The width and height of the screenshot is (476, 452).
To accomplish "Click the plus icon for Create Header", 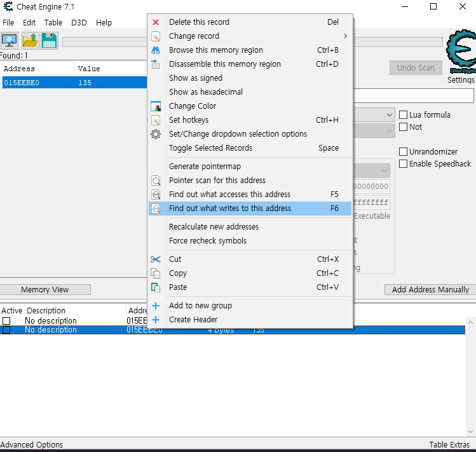I will [x=156, y=320].
